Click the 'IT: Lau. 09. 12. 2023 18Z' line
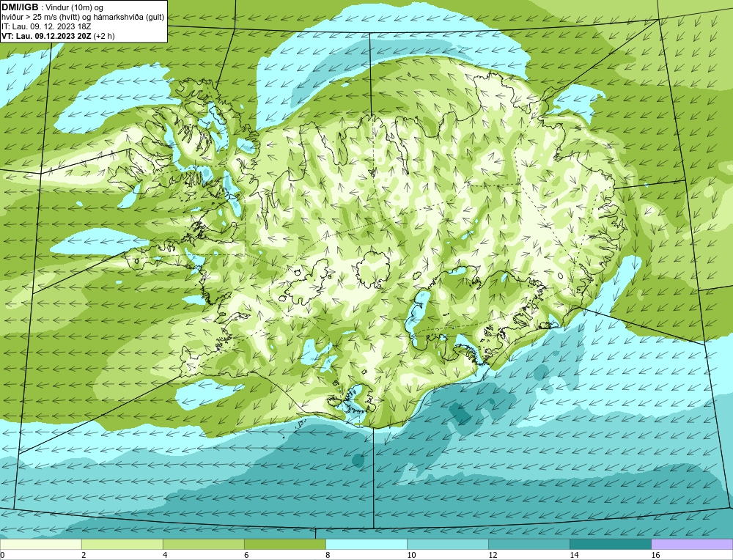733x560 pixels. (x=45, y=26)
